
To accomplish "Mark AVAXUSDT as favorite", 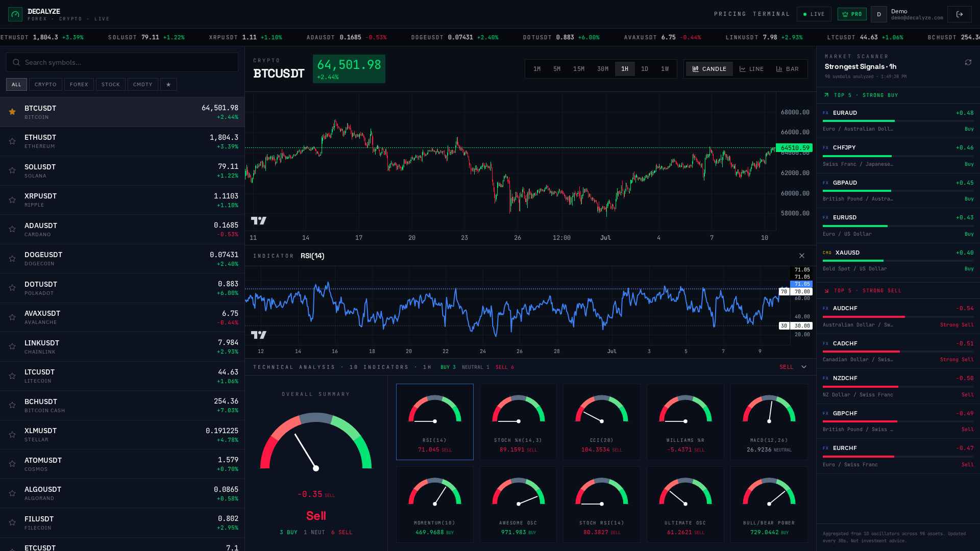I will [12, 317].
